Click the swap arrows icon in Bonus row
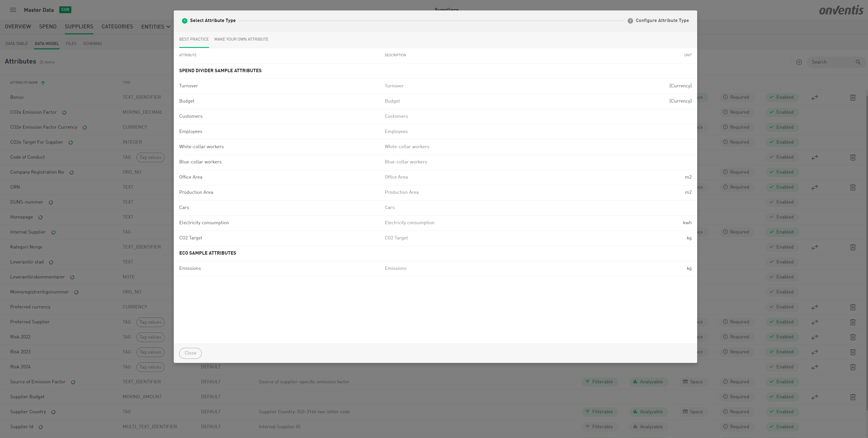Viewport: 868px width, 438px height. pos(814,98)
